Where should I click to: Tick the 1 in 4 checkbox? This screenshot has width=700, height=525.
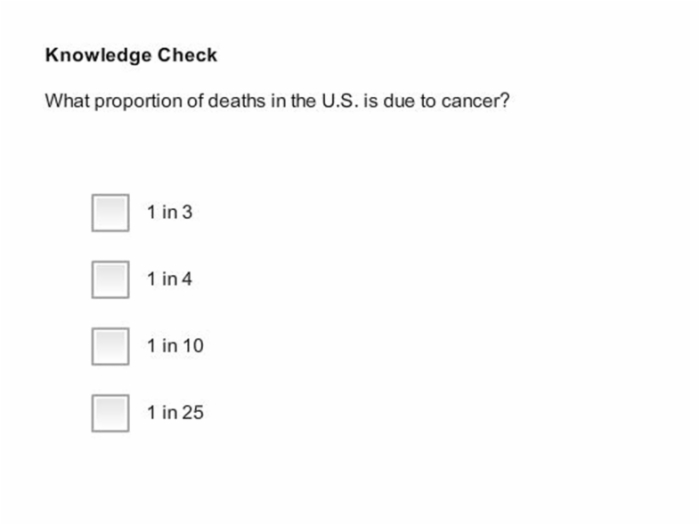click(x=110, y=279)
